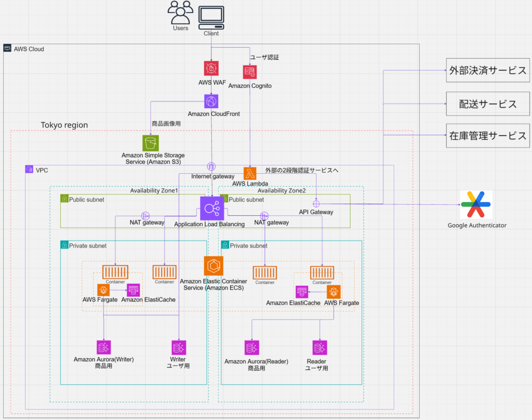Select the 外部決済サービス box
532x420 pixels.
pos(487,70)
